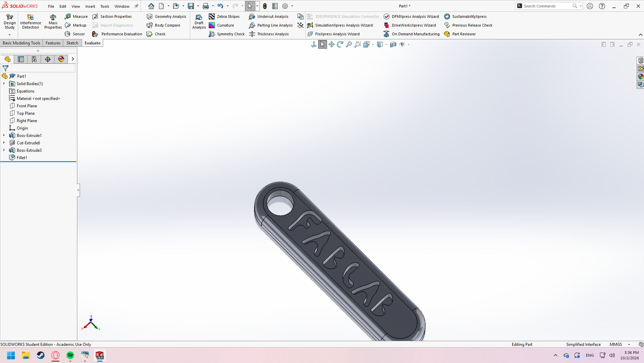Open DFMXpress Analysis Wizard

tap(411, 16)
